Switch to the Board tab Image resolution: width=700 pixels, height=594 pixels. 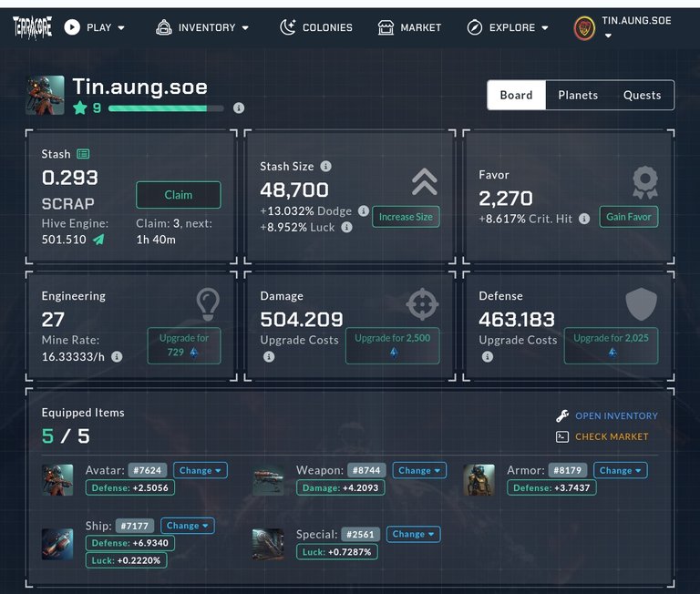point(517,95)
